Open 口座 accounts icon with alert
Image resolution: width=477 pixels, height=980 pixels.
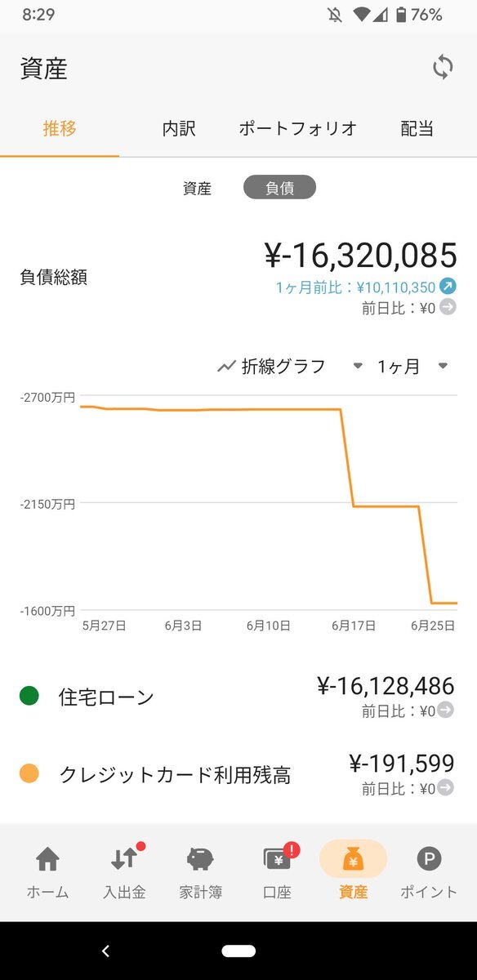(x=279, y=859)
